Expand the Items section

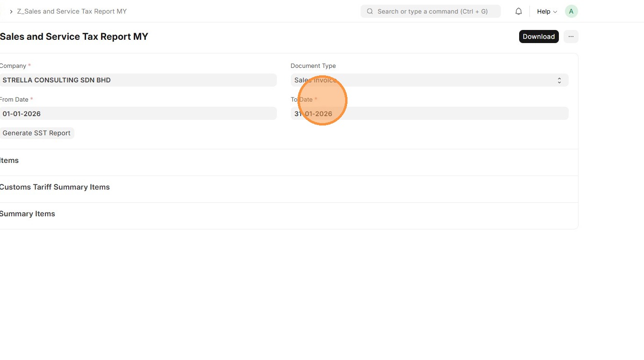coord(9,161)
